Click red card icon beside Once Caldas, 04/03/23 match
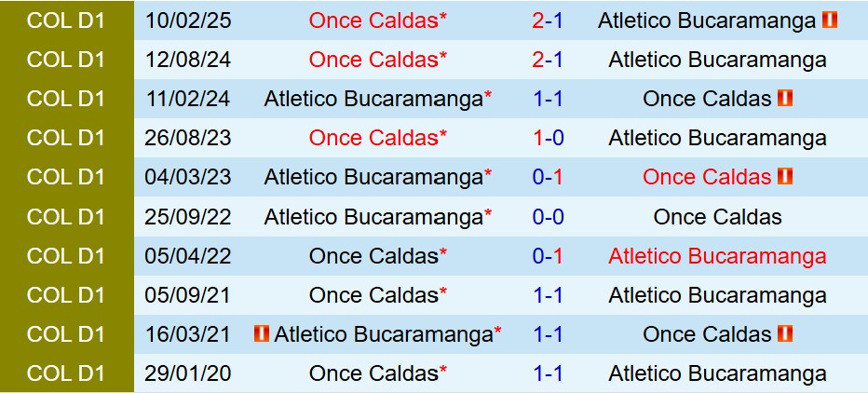This screenshot has width=868, height=393. tap(785, 176)
